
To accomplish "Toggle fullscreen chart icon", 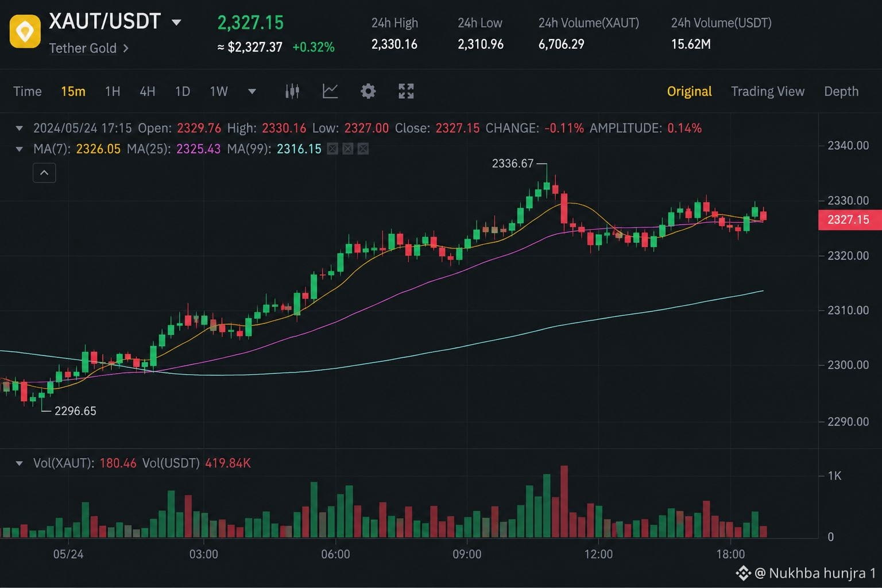I will click(406, 91).
